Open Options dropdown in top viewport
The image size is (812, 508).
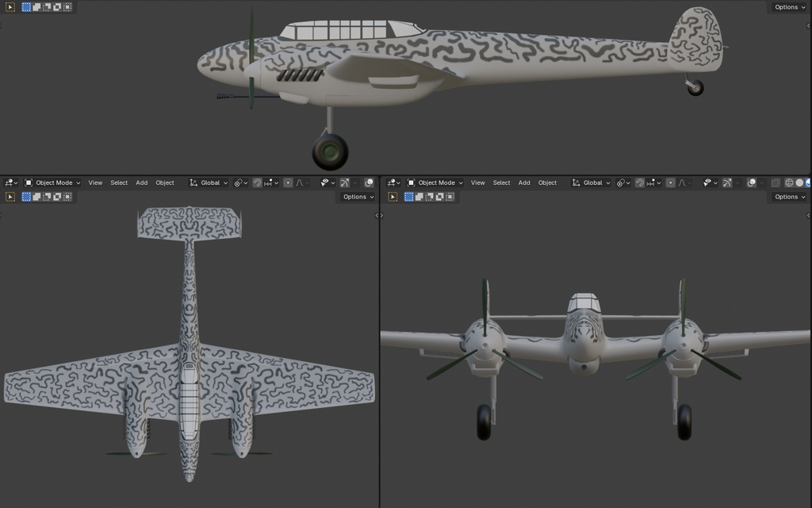[790, 7]
